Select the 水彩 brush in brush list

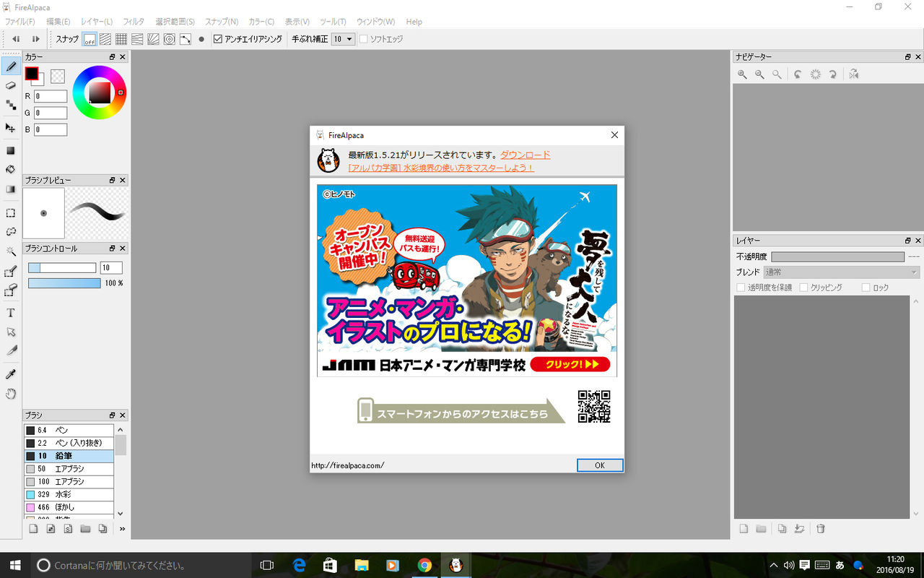click(x=69, y=495)
